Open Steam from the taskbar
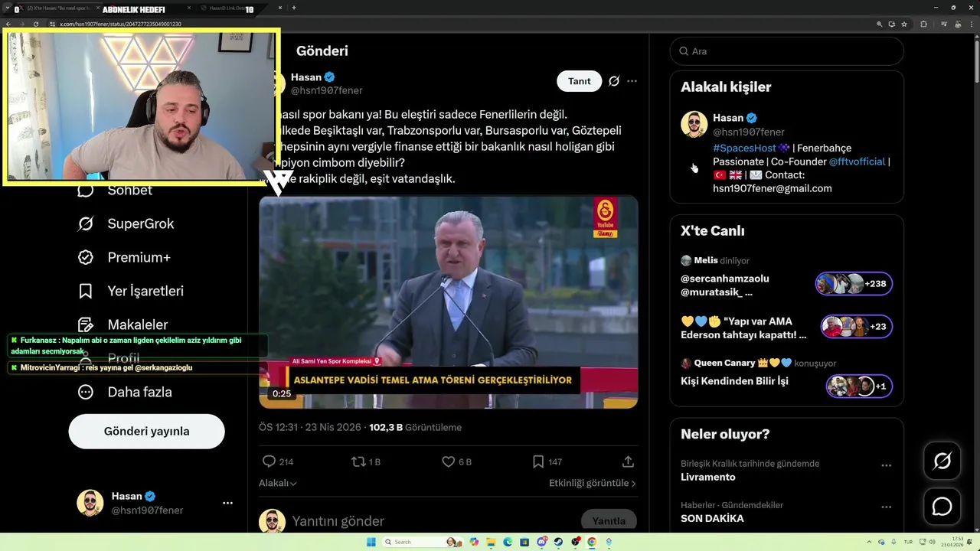The width and height of the screenshot is (980, 551). pos(558,542)
